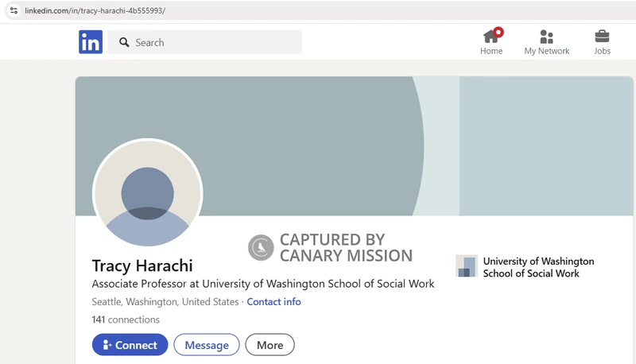Click the search magnifier icon
Image resolution: width=636 pixels, height=364 pixels.
(x=124, y=42)
